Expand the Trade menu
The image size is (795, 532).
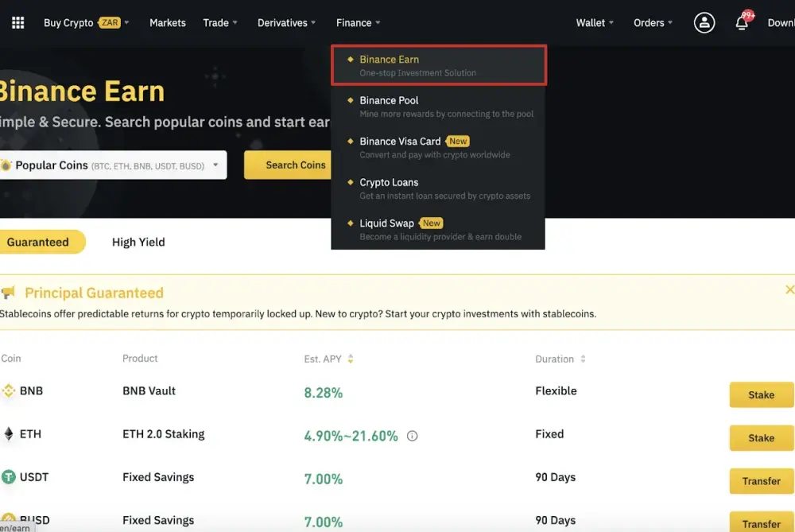[220, 23]
